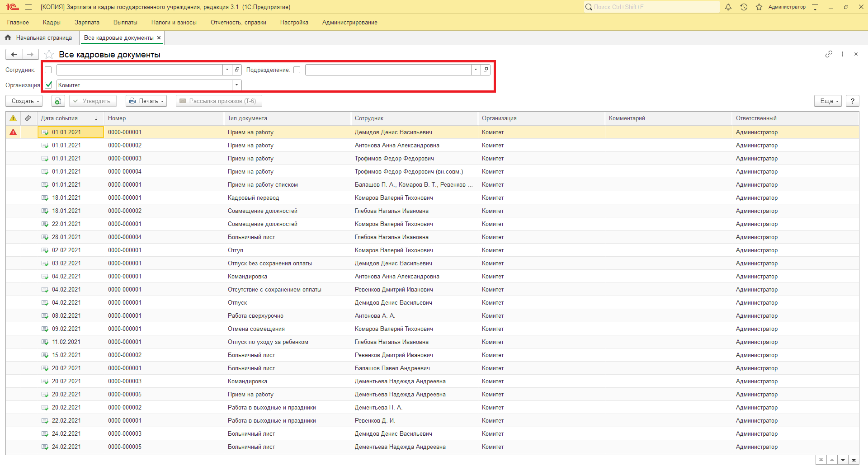Select the Кадровый перевод row
This screenshot has height=466, width=868.
[432, 198]
